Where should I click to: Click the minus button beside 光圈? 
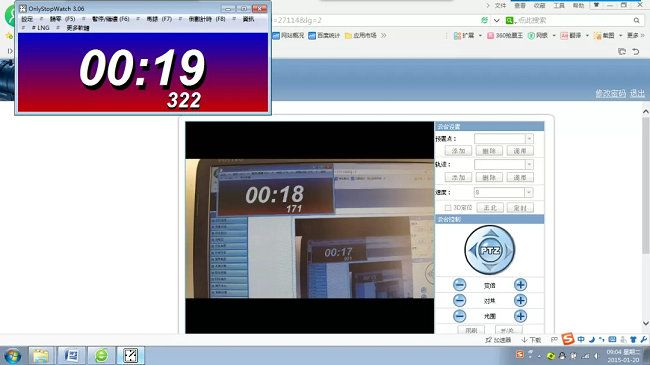pyautogui.click(x=459, y=316)
